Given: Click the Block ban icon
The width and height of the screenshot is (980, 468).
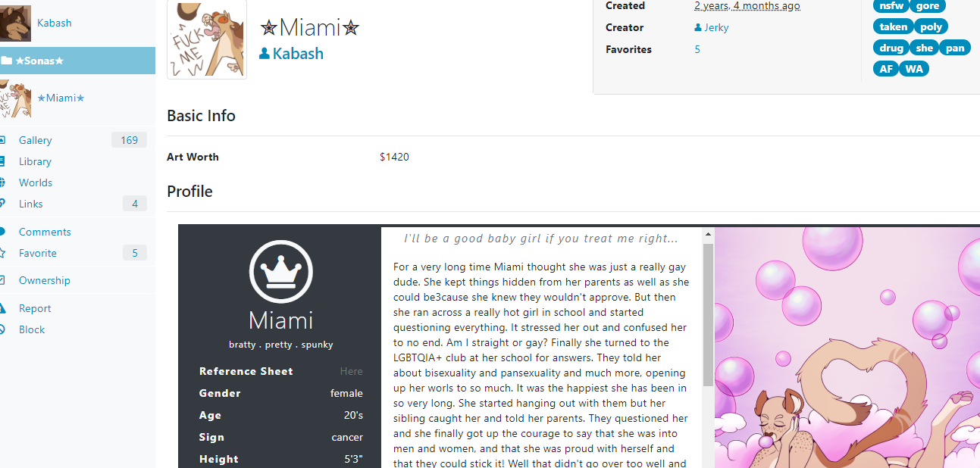Looking at the screenshot, I should [x=2, y=329].
